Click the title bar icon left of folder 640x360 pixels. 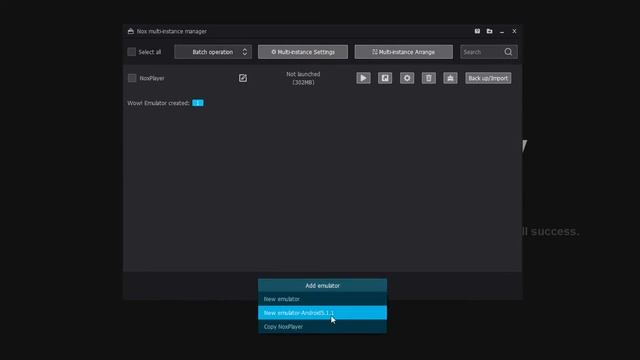coord(477,31)
